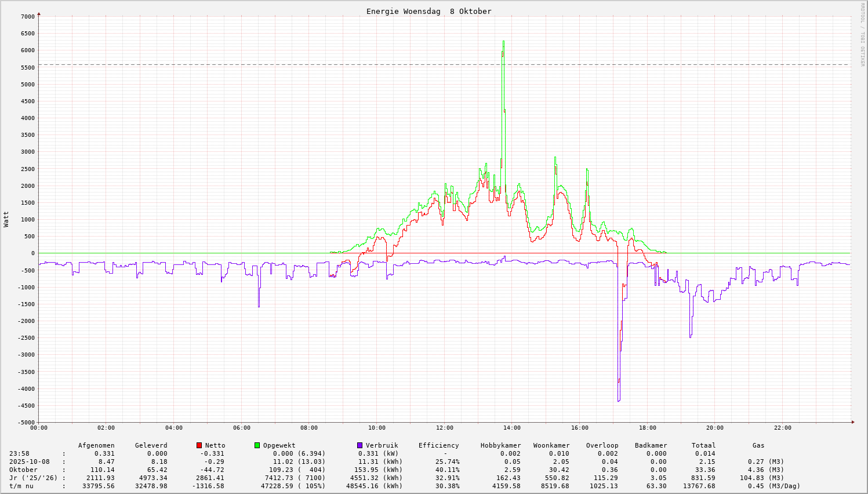Image resolution: width=868 pixels, height=494 pixels.
Task: Click the 'Afgenomen' column header
Action: click(x=96, y=446)
